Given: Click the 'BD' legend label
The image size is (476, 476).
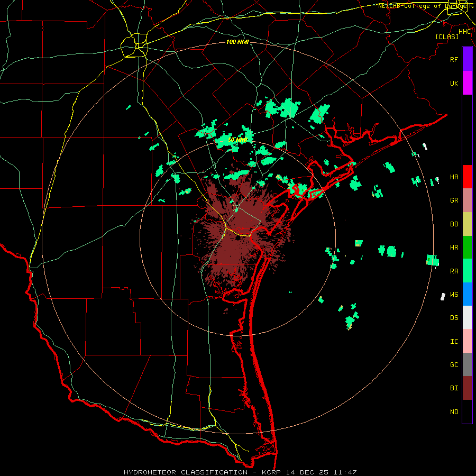Looking at the screenshot, I should pyautogui.click(x=454, y=224).
